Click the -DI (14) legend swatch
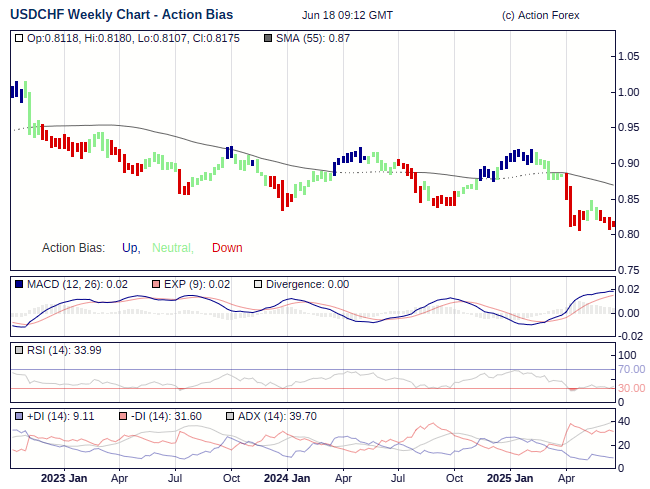 pyautogui.click(x=123, y=416)
